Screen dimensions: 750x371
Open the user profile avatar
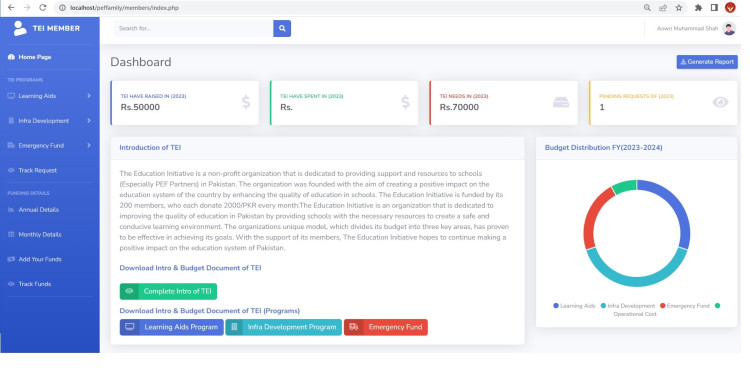click(729, 29)
